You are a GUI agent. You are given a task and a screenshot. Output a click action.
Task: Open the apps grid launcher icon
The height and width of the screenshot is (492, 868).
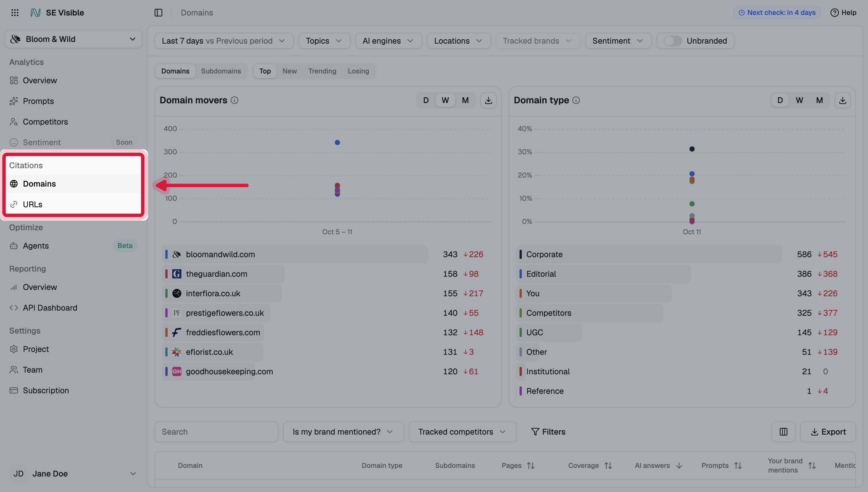(x=15, y=13)
